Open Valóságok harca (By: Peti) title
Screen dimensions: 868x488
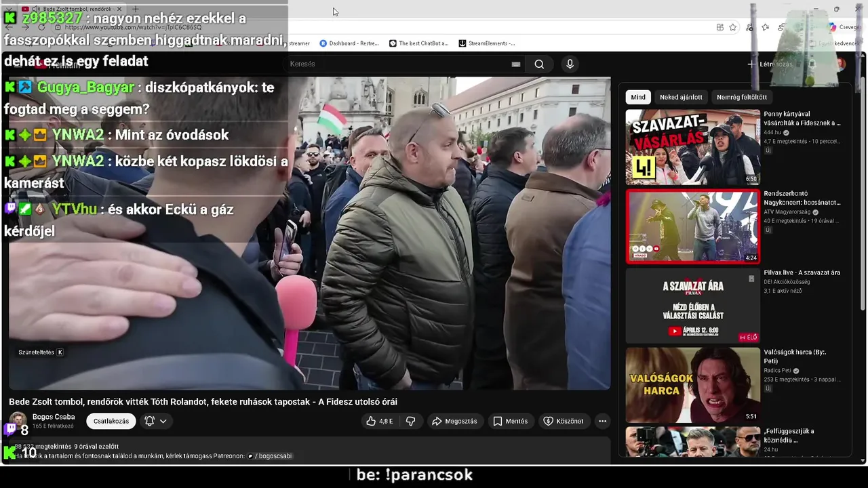[x=795, y=357]
